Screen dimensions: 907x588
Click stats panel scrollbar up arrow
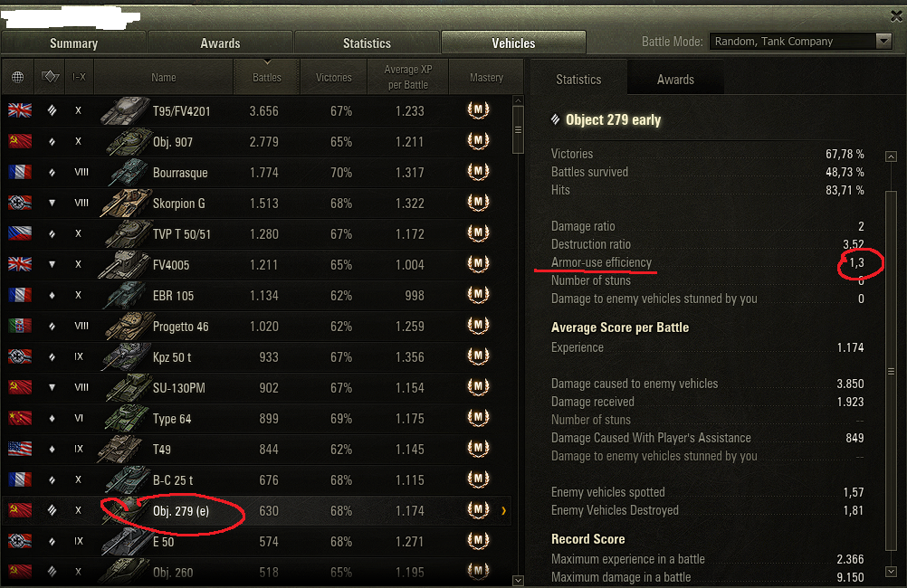(x=892, y=156)
